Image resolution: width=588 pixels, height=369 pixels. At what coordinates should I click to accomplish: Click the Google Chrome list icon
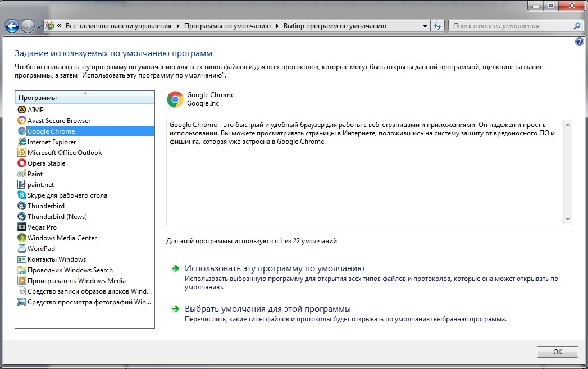(22, 131)
